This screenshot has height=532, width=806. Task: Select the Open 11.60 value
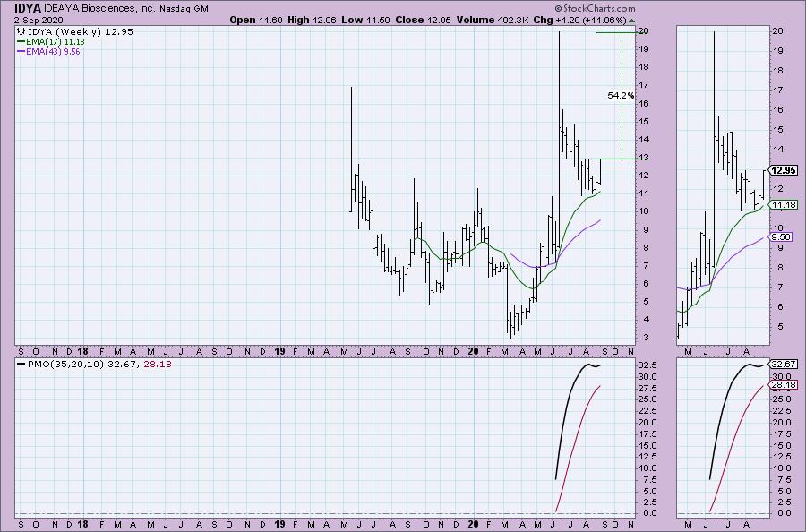tap(255, 20)
